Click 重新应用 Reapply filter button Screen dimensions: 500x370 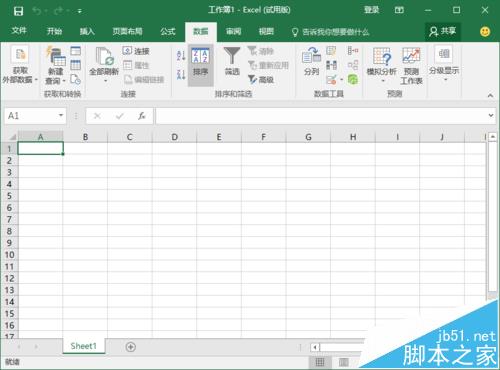coord(268,65)
